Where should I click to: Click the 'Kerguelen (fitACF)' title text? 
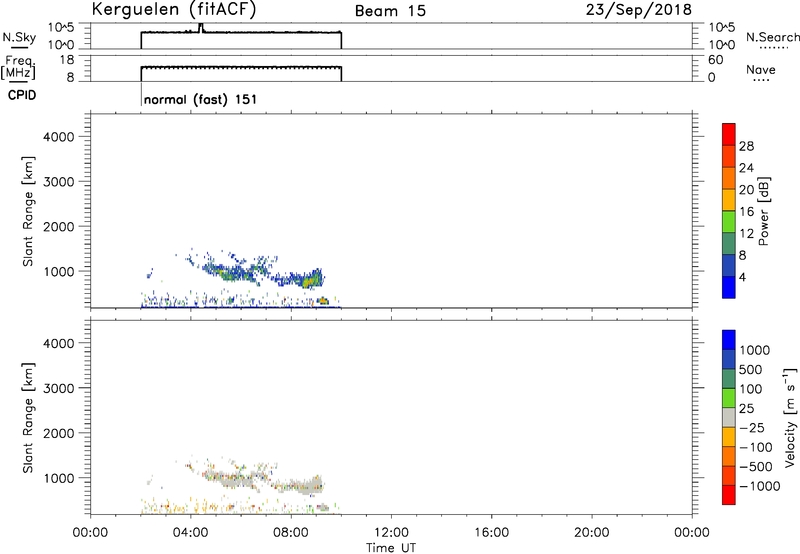(173, 10)
